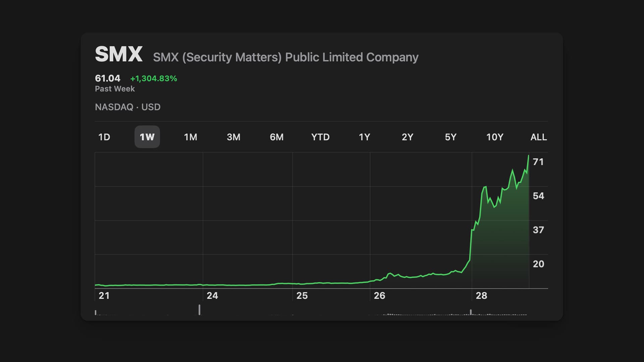Screen dimensions: 644x362
Task: Click the 28 date label below the chart
Action: click(482, 296)
